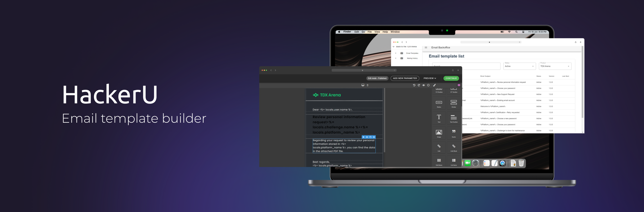Open 'New Support Request' template row

(518, 94)
